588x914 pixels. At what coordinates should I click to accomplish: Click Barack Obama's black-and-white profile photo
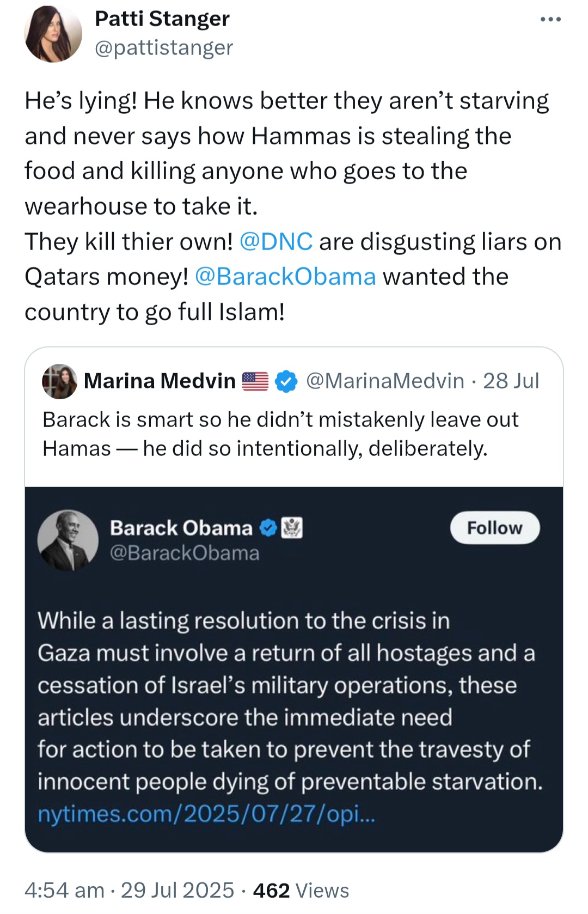(68, 540)
